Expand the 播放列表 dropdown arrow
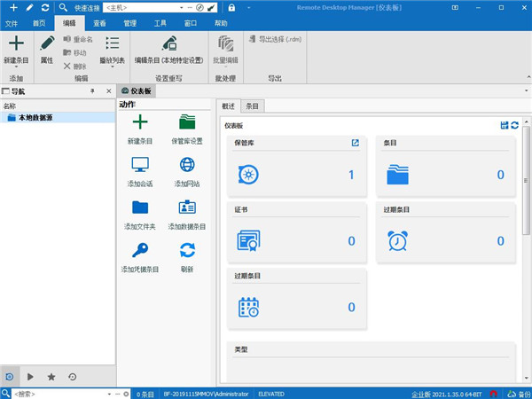 tap(112, 66)
